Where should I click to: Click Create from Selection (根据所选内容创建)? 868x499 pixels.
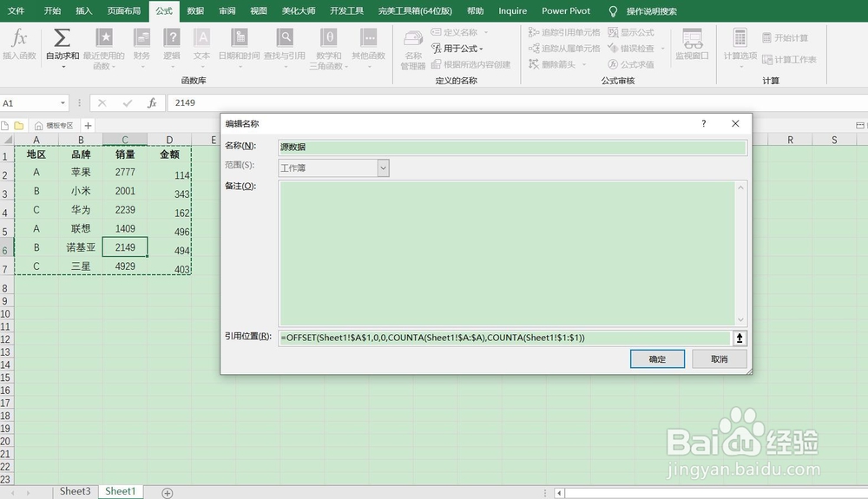point(471,65)
